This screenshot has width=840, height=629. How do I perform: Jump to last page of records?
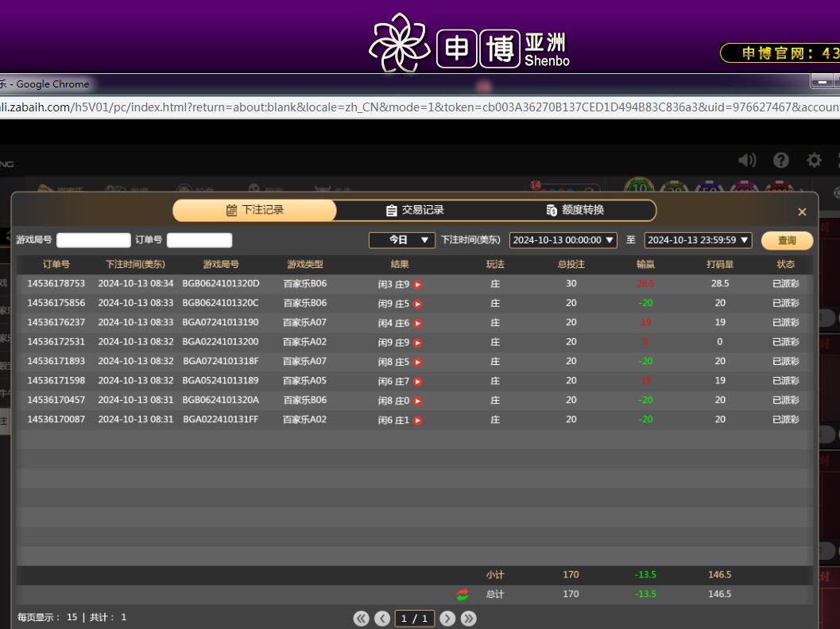pos(468,618)
